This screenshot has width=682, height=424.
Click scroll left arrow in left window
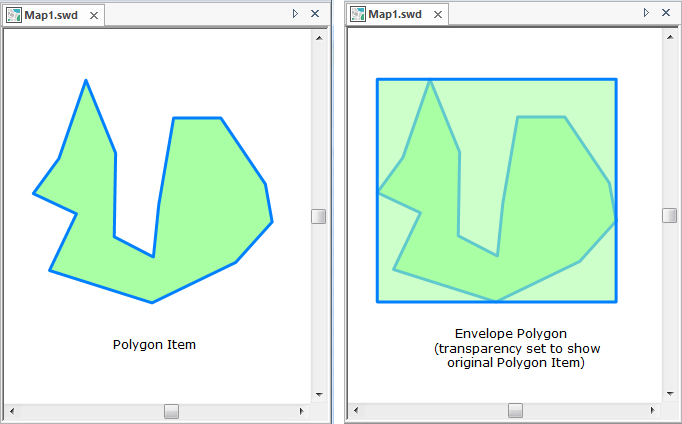(x=12, y=411)
